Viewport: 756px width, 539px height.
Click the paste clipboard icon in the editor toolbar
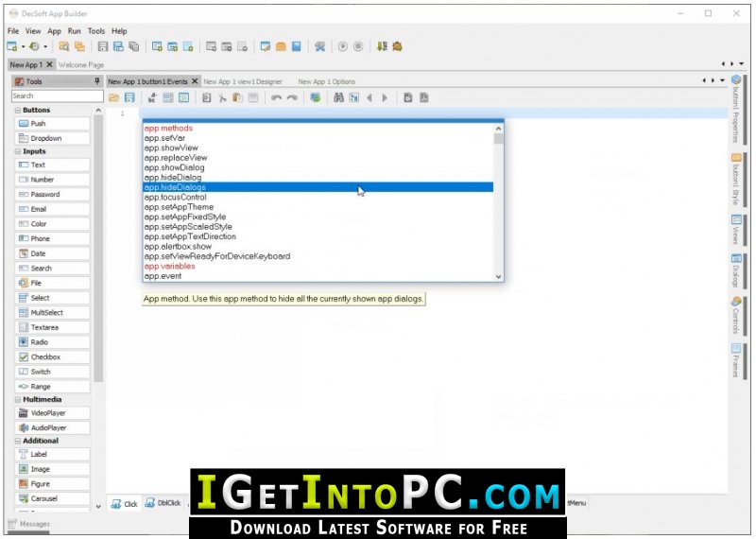pos(237,98)
